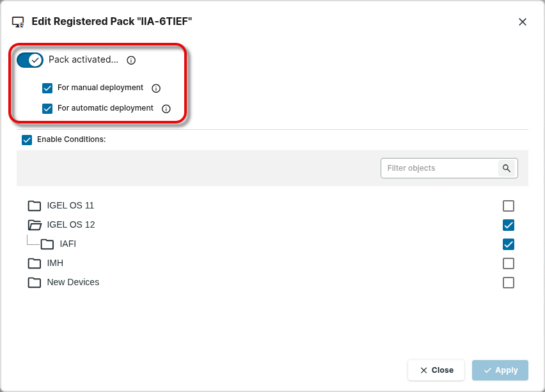This screenshot has width=545, height=392.
Task: Toggle the Pack activated switch
Action: click(30, 60)
